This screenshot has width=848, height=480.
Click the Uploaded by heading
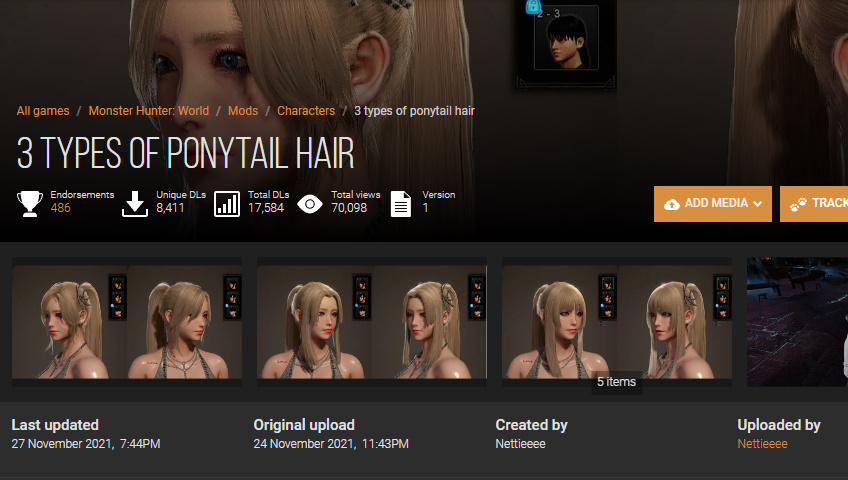tap(779, 425)
